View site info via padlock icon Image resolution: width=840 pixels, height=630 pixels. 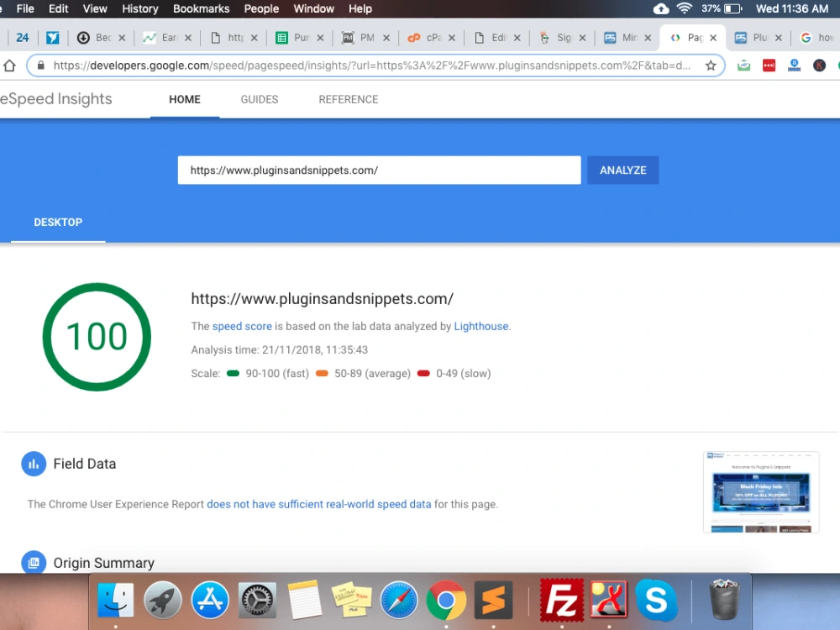pyautogui.click(x=40, y=66)
